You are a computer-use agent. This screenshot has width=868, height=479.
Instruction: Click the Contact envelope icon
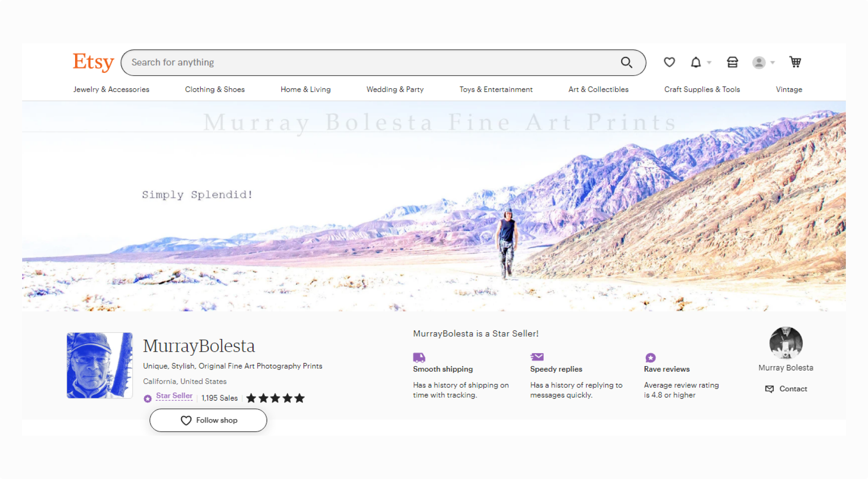tap(769, 389)
